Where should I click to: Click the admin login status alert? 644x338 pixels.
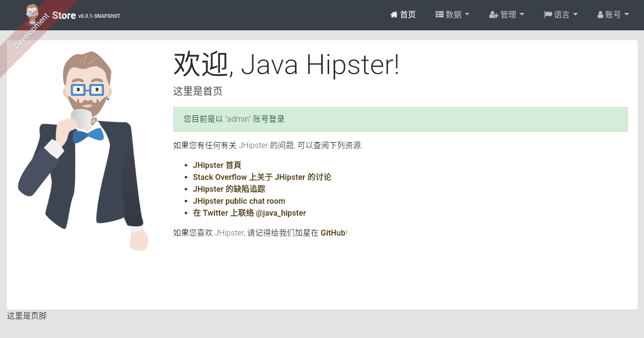pyautogui.click(x=401, y=119)
